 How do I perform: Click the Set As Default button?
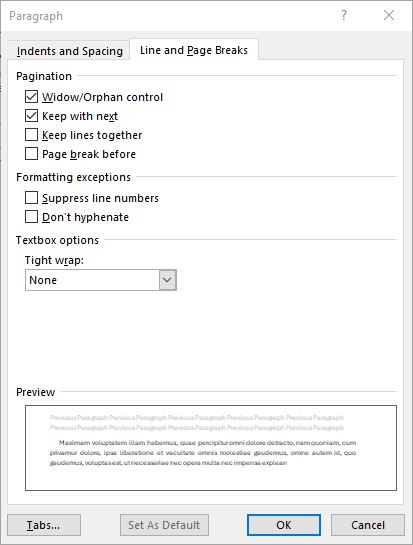coord(164,525)
